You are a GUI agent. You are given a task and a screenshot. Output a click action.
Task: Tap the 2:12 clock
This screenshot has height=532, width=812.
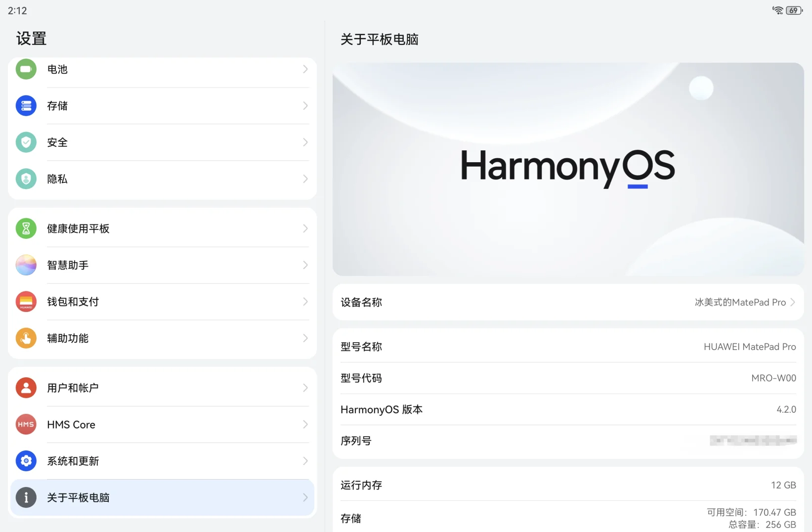click(17, 10)
